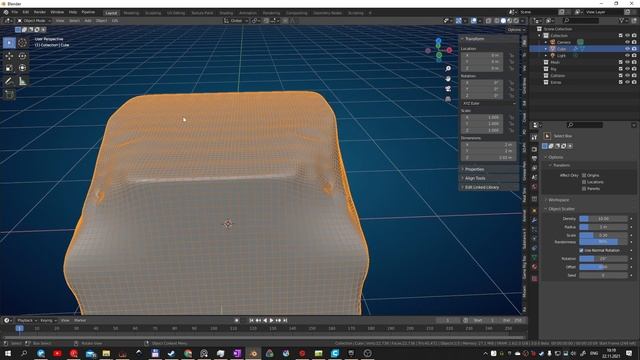Select the Move tool in the toolbar
This screenshot has width=640, height=360.
click(9, 56)
